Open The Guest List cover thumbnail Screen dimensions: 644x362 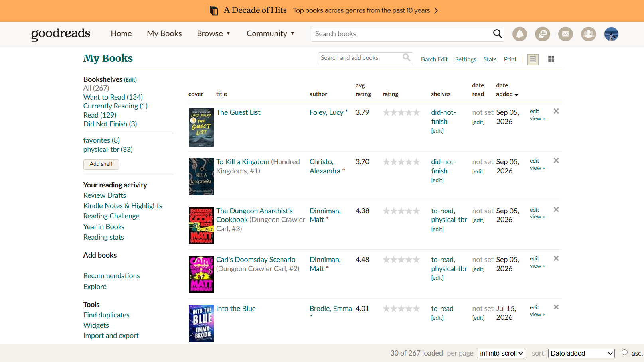[201, 128]
